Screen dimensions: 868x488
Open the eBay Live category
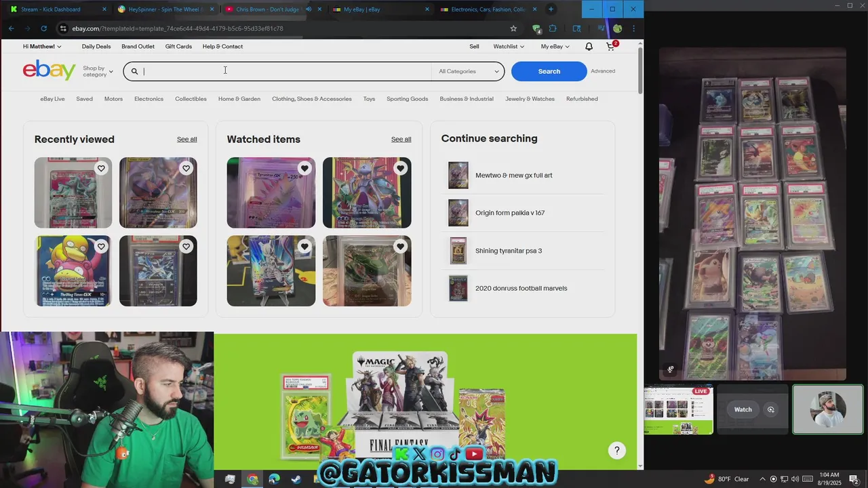coord(52,99)
